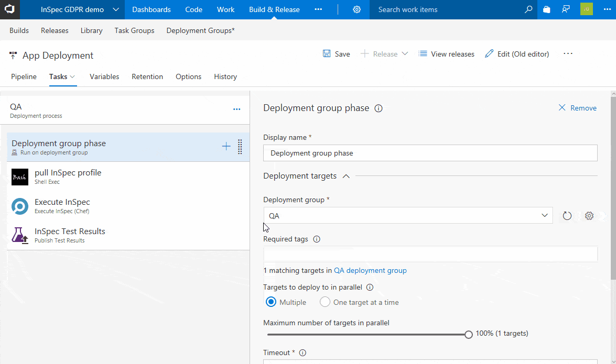This screenshot has width=616, height=364.
Task: Open the marketplace shopping bag icon
Action: (546, 9)
